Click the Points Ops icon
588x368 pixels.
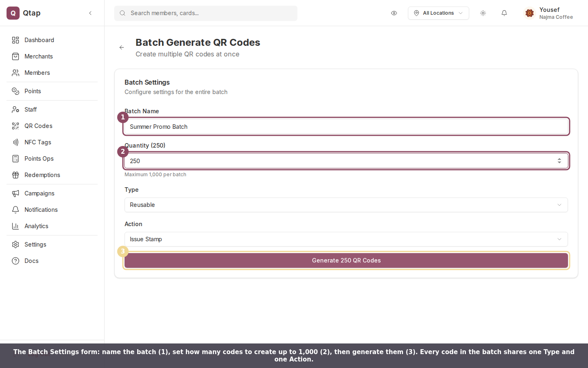click(16, 159)
